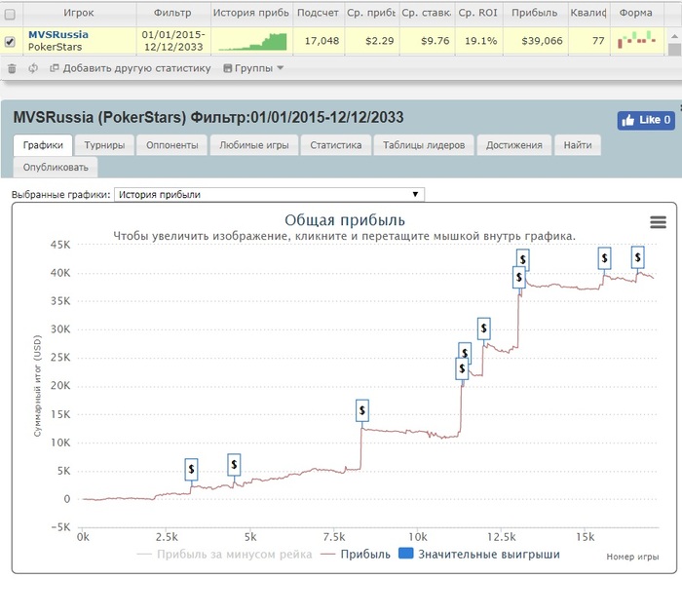Check the select-all checkbox in table header
Viewport: 682px width, 616px height.
[x=10, y=15]
